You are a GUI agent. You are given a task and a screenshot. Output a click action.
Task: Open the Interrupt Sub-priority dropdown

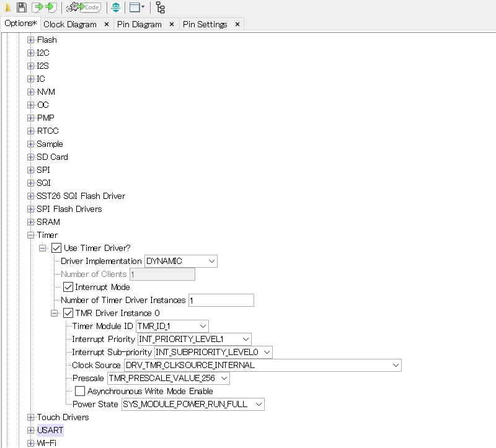(213, 352)
